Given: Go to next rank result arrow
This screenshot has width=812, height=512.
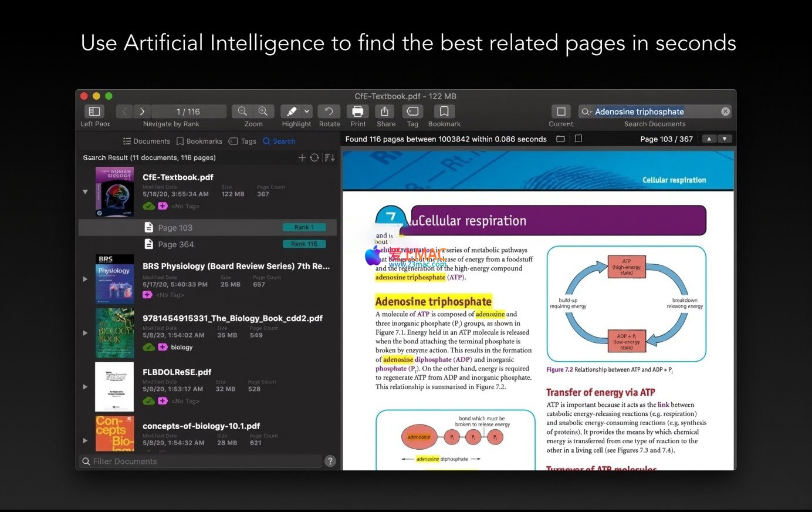Looking at the screenshot, I should (142, 112).
